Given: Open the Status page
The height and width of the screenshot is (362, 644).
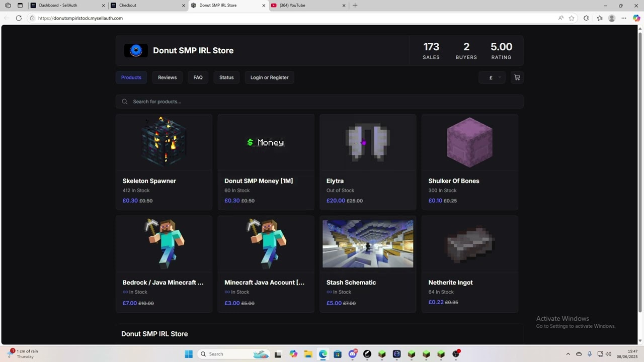Looking at the screenshot, I should tap(226, 77).
